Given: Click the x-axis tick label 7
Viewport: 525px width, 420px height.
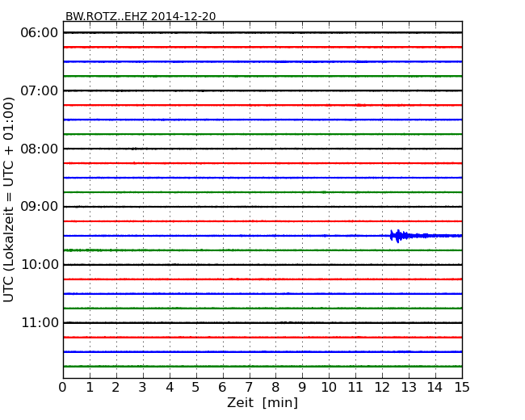Looking at the screenshot, I should (249, 387).
